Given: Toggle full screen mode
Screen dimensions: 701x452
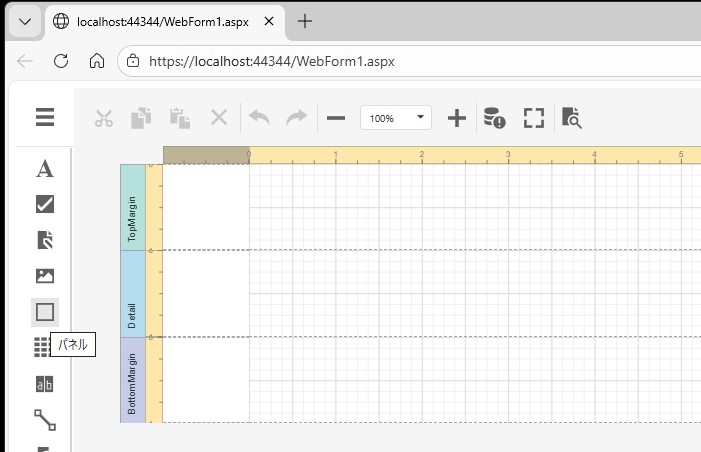Looking at the screenshot, I should (x=533, y=118).
